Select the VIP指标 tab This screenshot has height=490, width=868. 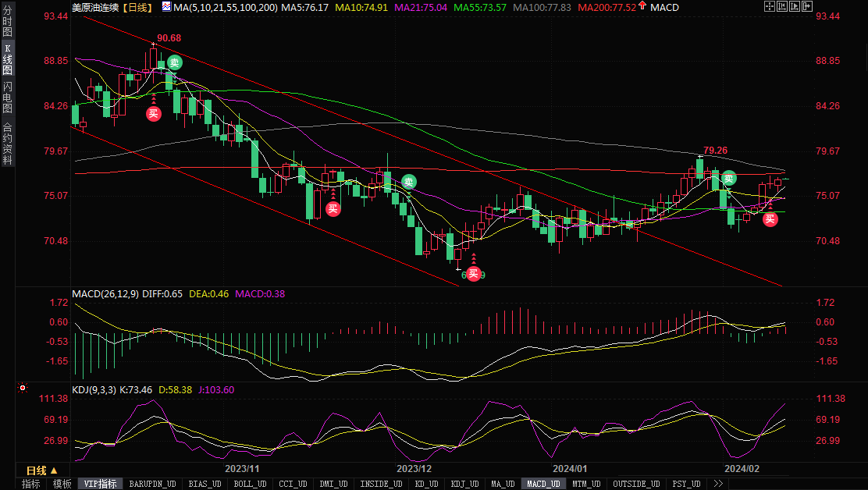coord(100,484)
